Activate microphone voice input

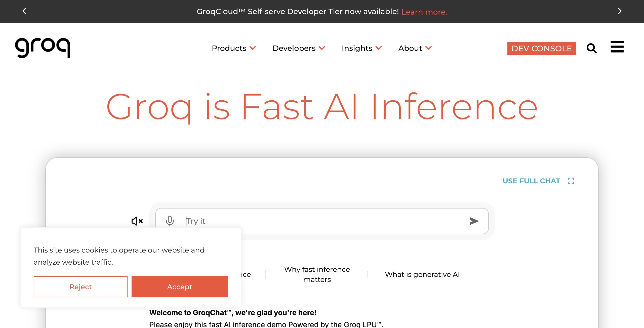point(170,221)
